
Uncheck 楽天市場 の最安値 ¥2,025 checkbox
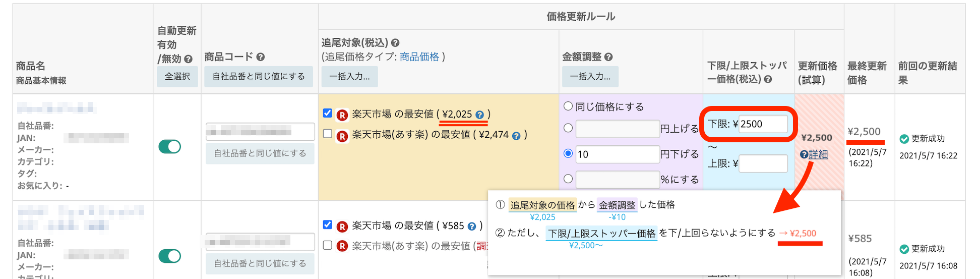[x=327, y=113]
